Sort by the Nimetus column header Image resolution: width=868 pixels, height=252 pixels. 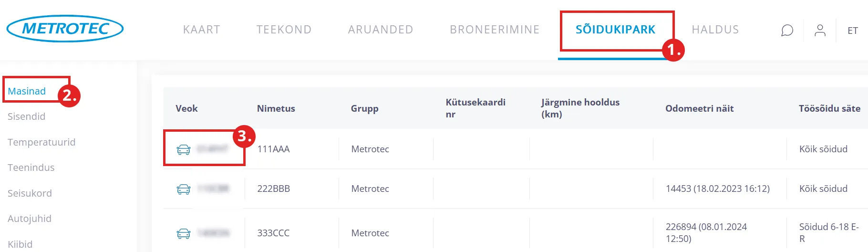(x=276, y=108)
